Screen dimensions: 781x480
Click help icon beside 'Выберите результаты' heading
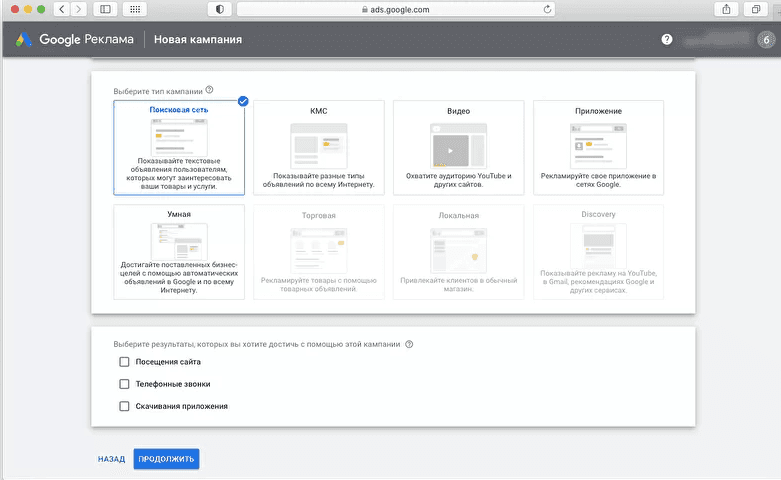point(409,344)
